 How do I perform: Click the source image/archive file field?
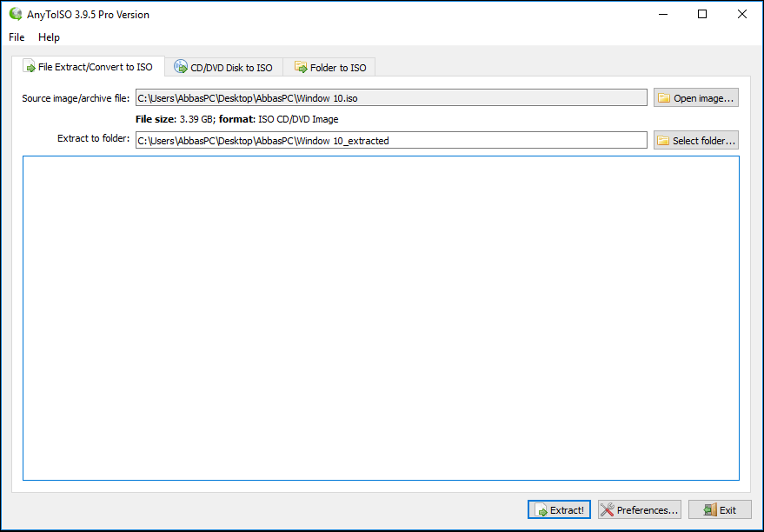point(391,98)
